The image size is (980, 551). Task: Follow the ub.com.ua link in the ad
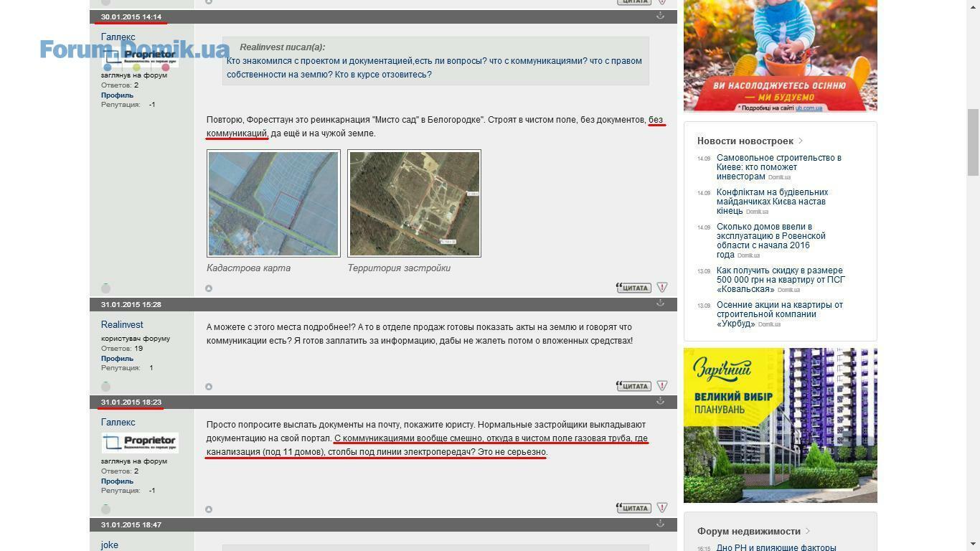pyautogui.click(x=809, y=108)
